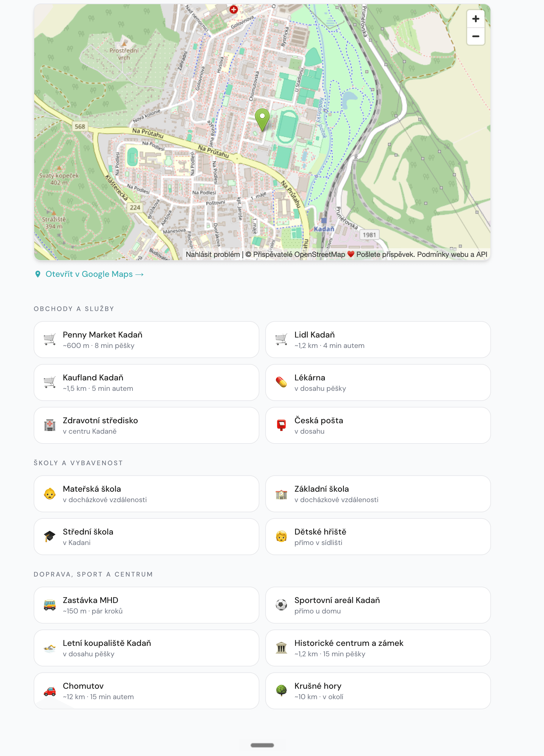Select the Historické centrum a zámek title
The width and height of the screenshot is (544, 756).
pos(349,643)
